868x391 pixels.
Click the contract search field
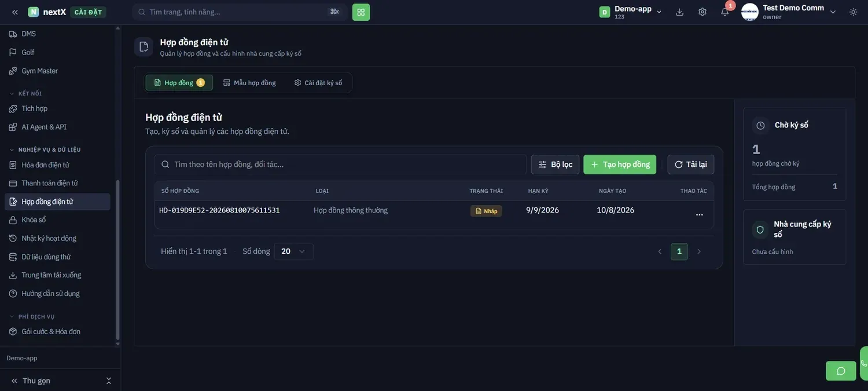(x=340, y=165)
